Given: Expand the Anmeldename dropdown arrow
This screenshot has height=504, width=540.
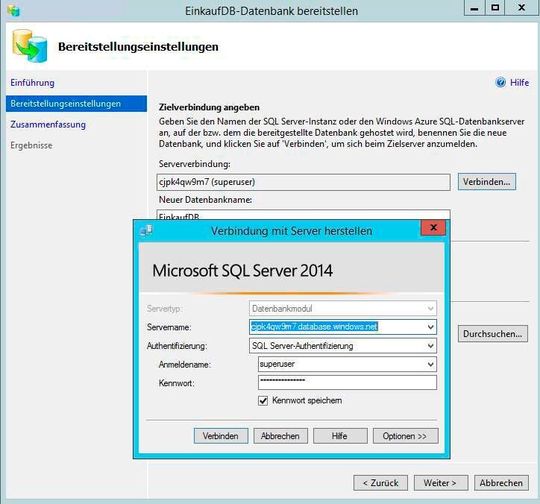Looking at the screenshot, I should pyautogui.click(x=430, y=364).
